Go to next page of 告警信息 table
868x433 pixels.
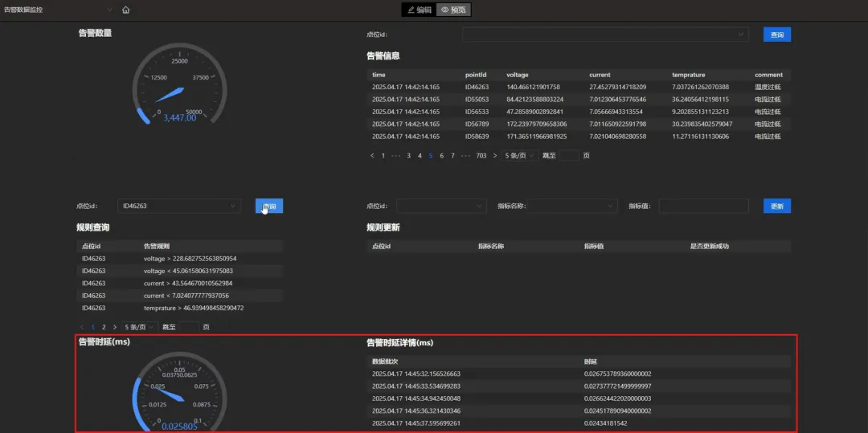pyautogui.click(x=495, y=156)
